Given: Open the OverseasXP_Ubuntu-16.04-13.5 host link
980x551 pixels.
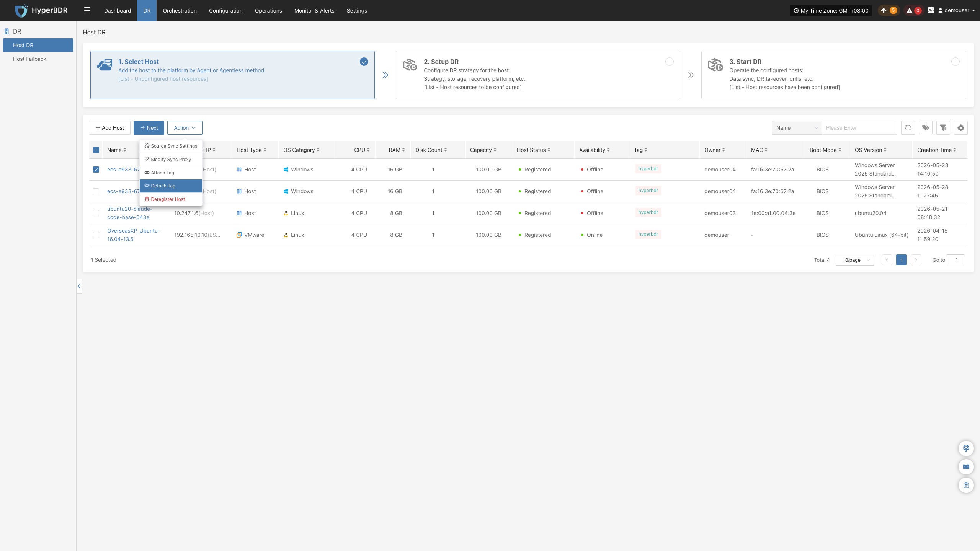Looking at the screenshot, I should pos(134,235).
